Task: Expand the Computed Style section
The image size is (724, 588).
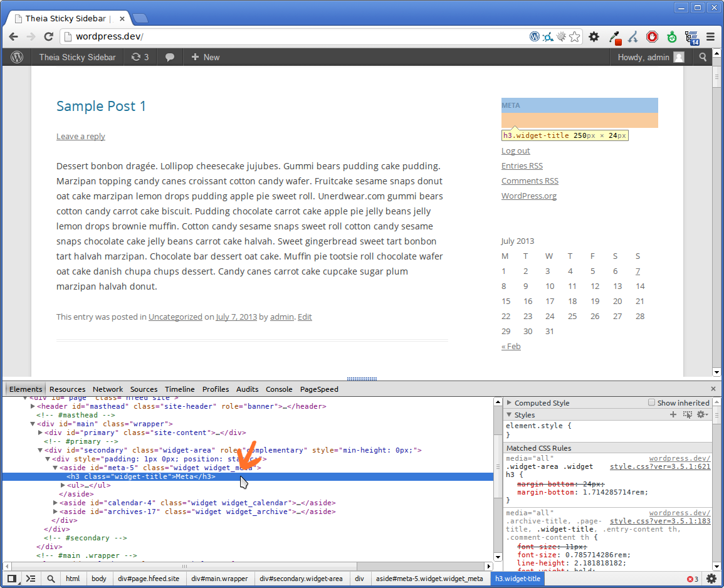Action: [510, 403]
